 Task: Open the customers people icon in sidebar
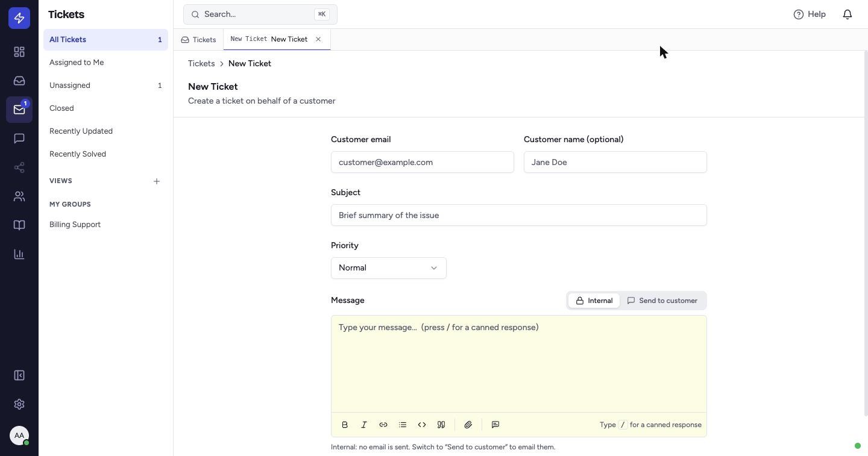tap(19, 196)
